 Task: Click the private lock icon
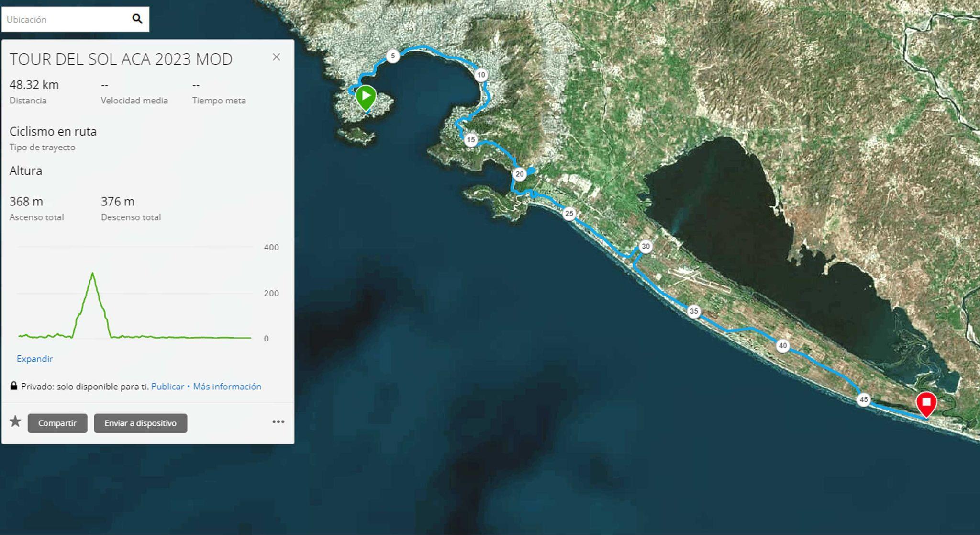14,386
